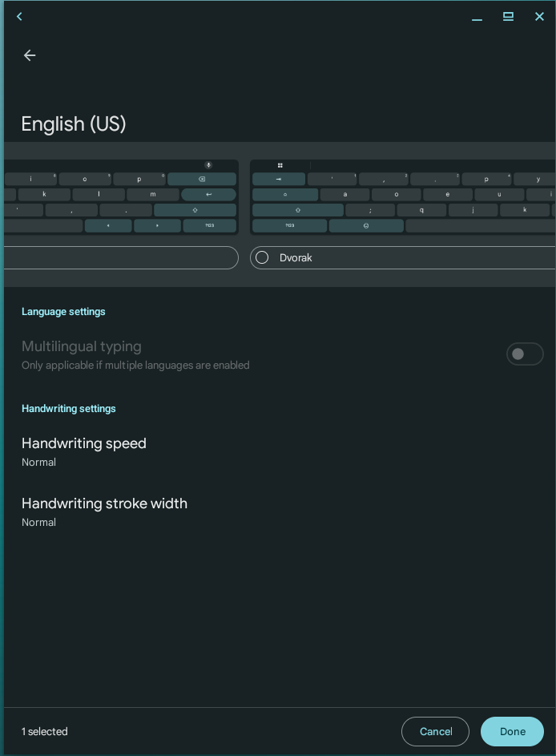Click enter key on left keyboard preview

(208, 194)
